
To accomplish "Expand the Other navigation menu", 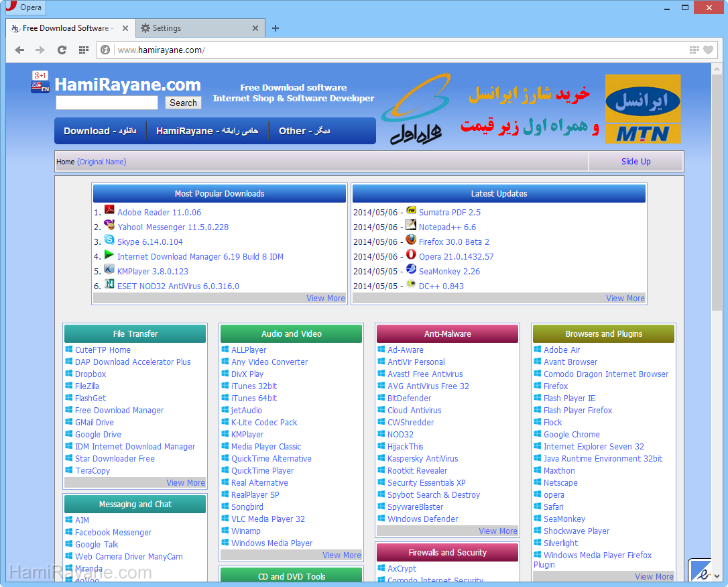I will pos(304,131).
